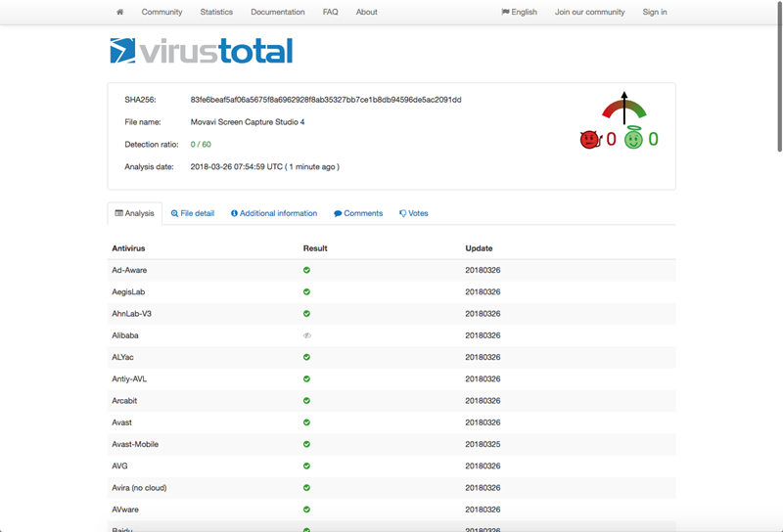783x532 pixels.
Task: Open the Community menu
Action: tap(161, 12)
